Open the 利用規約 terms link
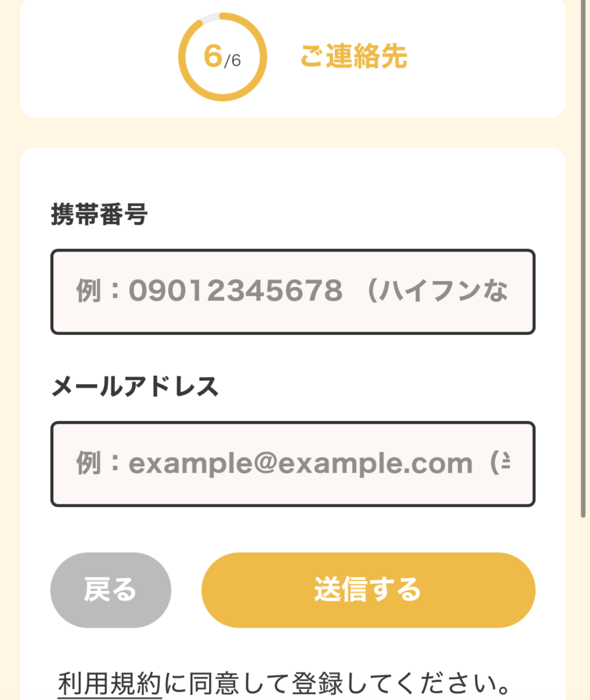590x700 pixels. pos(109,683)
